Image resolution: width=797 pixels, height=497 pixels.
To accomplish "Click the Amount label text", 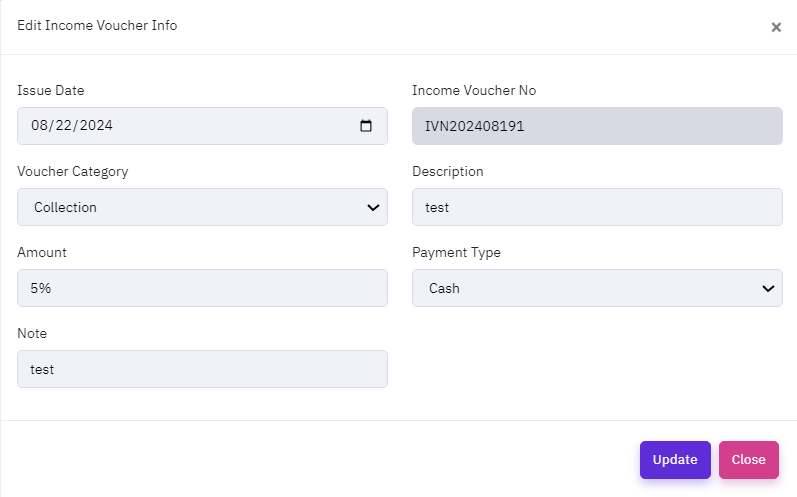I will 42,253.
